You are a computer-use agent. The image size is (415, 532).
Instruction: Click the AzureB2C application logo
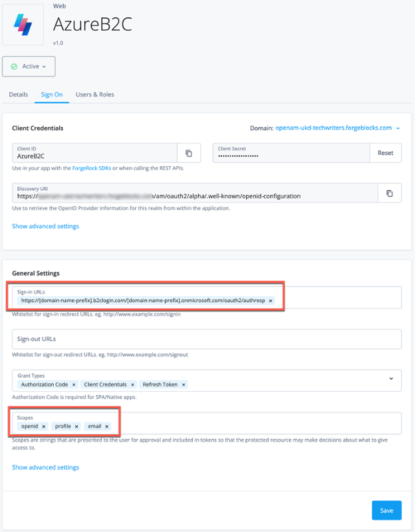pos(23,25)
